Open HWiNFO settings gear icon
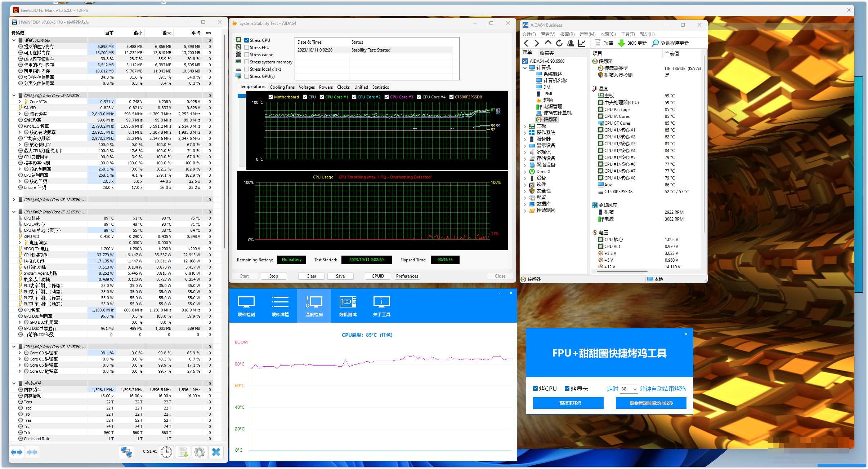The height and width of the screenshot is (469, 868). [x=199, y=452]
